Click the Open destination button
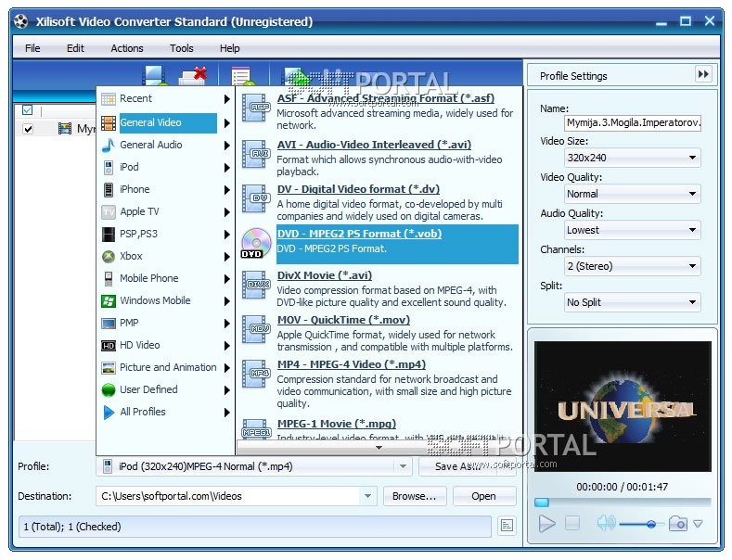The height and width of the screenshot is (560, 732). [484, 496]
